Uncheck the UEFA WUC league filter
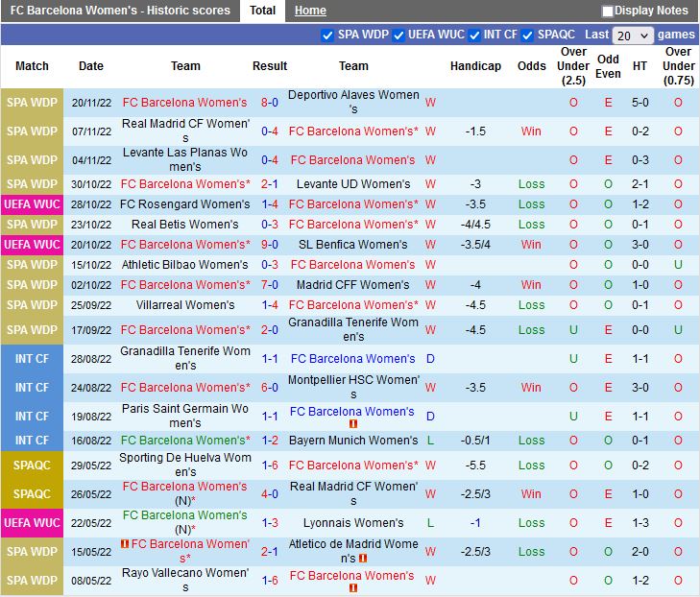Screen dimensions: 700x597 tap(398, 35)
